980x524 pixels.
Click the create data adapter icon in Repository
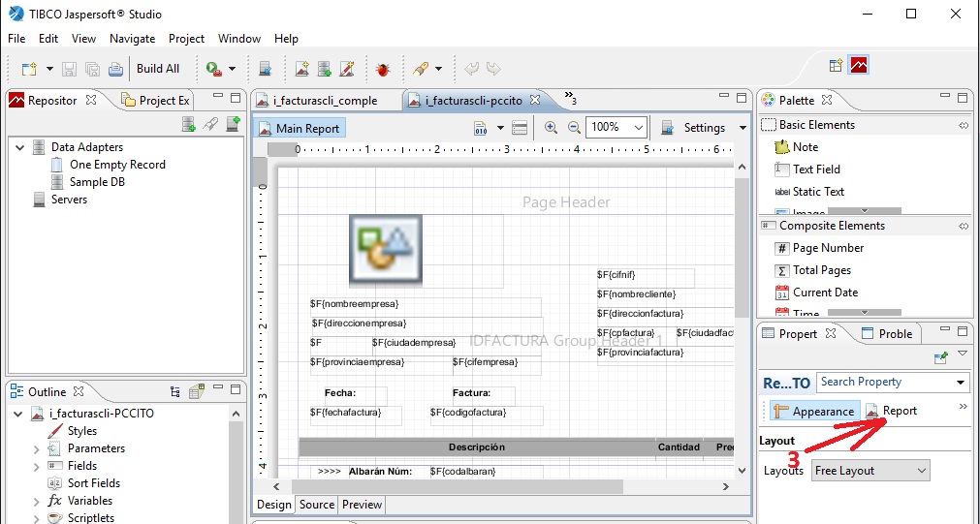189,124
